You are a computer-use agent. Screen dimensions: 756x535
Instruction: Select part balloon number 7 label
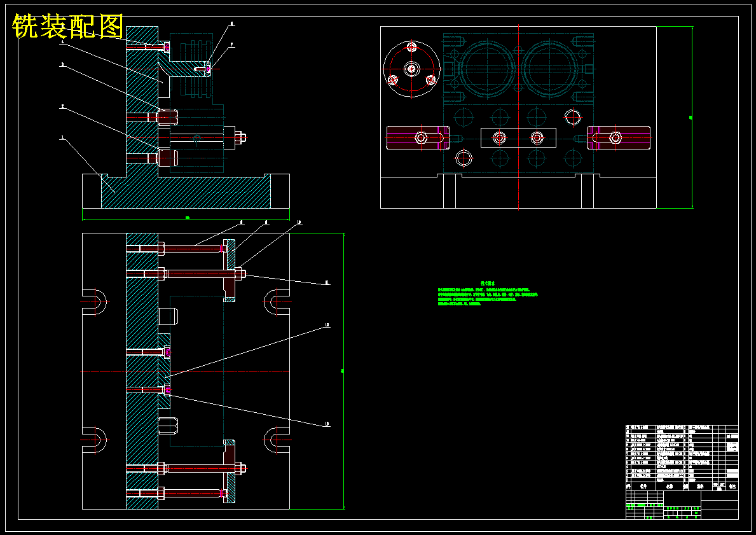click(x=232, y=45)
